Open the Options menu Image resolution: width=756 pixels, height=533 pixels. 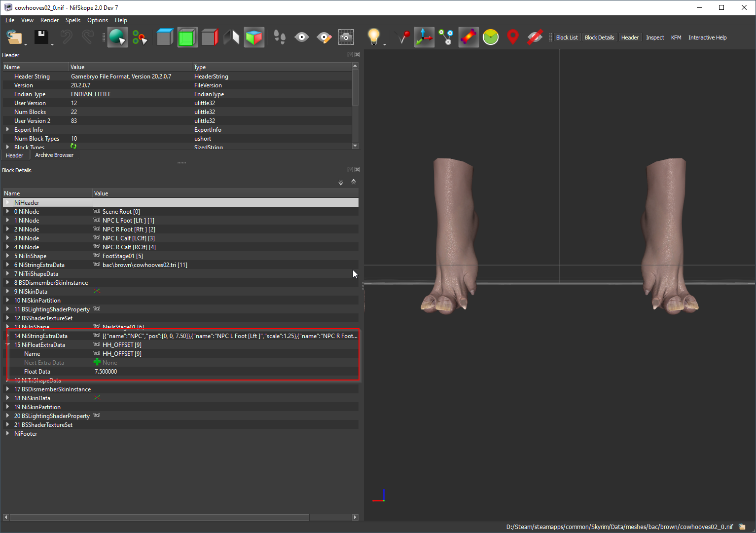98,20
